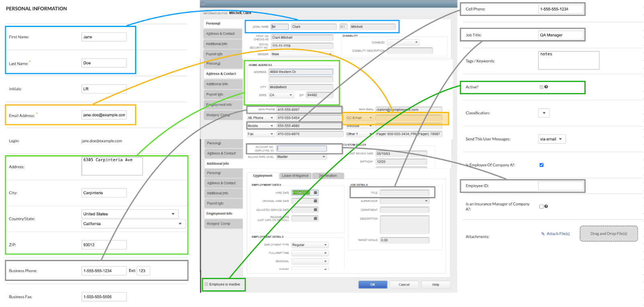Click the Social Security No. field
This screenshot has height=307, width=644.
pyautogui.click(x=302, y=46)
